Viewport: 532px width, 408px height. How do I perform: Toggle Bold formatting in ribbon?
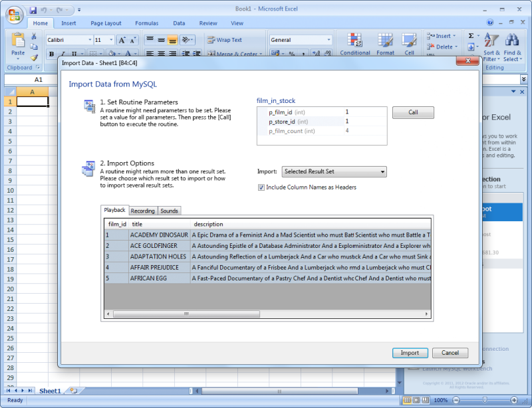click(x=52, y=54)
